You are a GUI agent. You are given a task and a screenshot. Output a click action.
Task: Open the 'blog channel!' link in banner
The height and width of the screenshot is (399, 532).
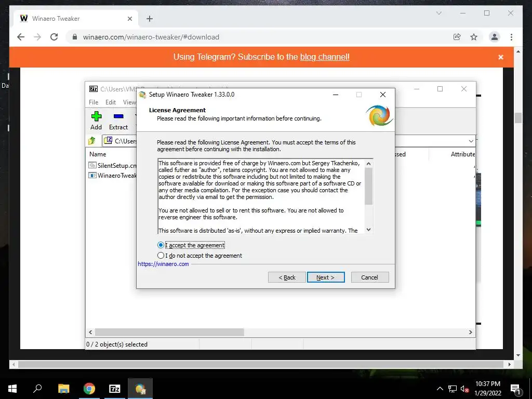(x=325, y=57)
